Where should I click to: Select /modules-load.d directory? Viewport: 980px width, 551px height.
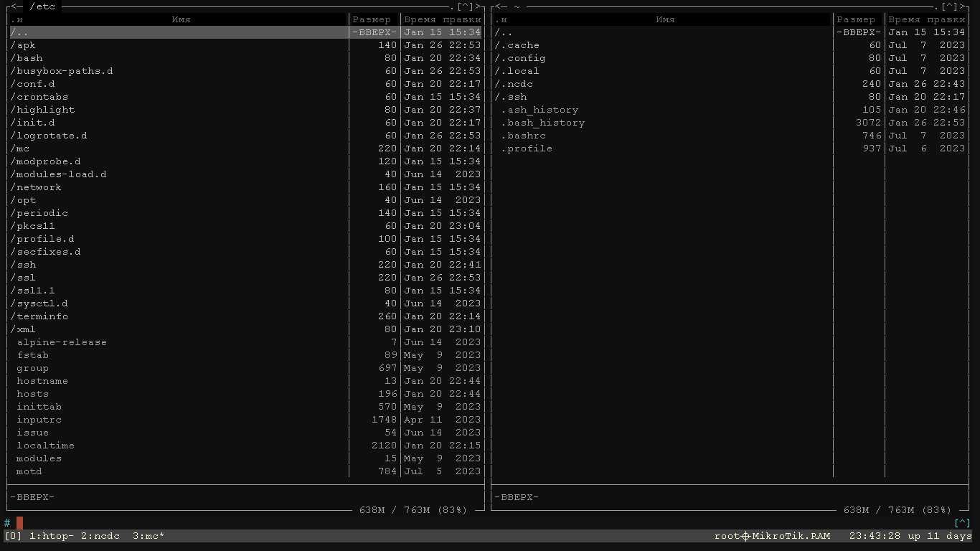[x=246, y=174]
